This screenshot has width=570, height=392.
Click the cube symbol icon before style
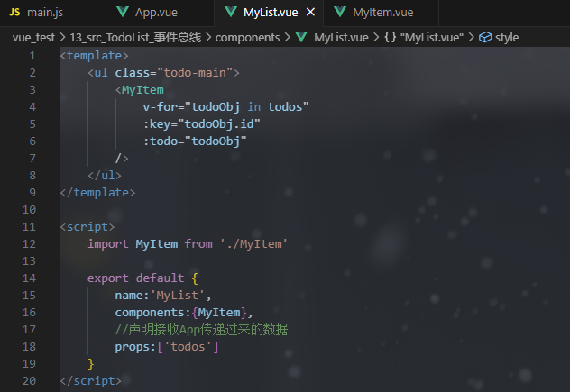pos(485,38)
